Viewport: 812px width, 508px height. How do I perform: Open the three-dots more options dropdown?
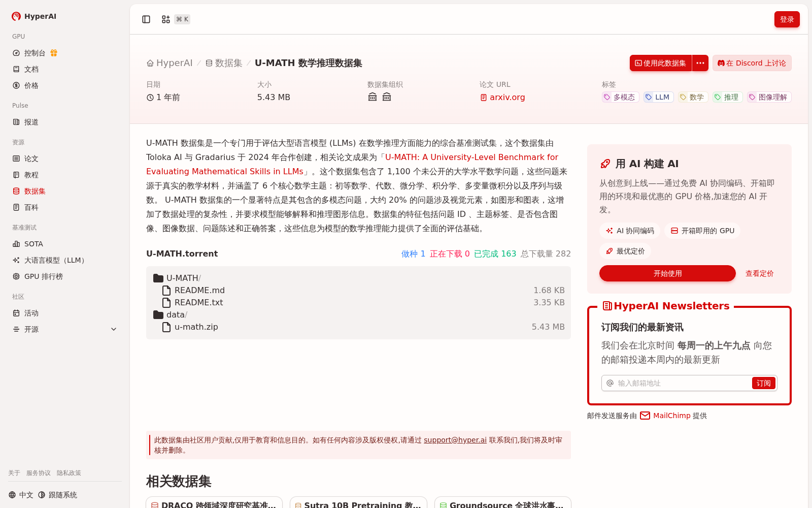click(700, 63)
